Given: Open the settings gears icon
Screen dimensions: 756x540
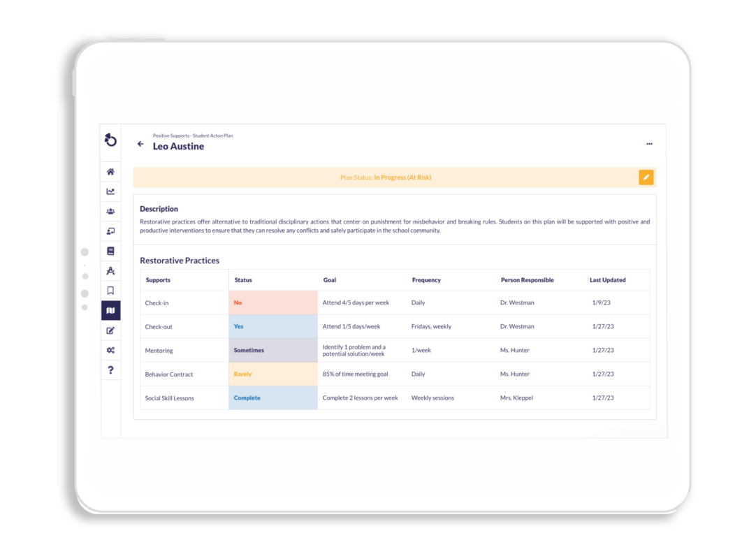Looking at the screenshot, I should click(110, 350).
